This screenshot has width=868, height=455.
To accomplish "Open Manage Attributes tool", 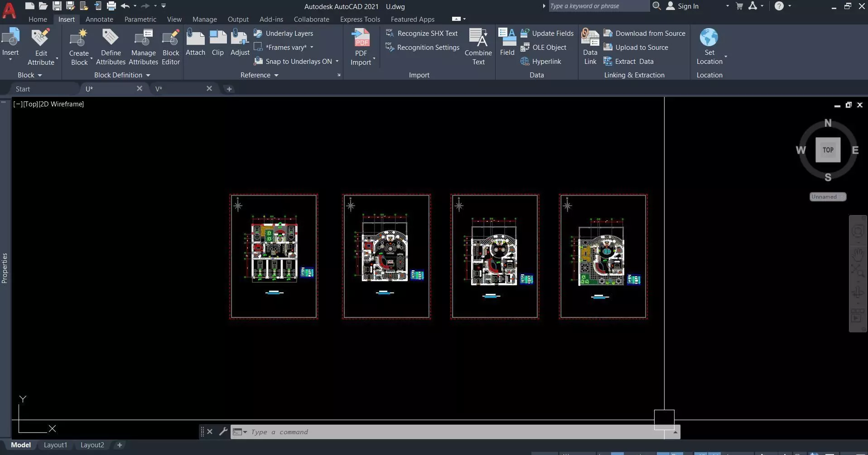I will (143, 47).
